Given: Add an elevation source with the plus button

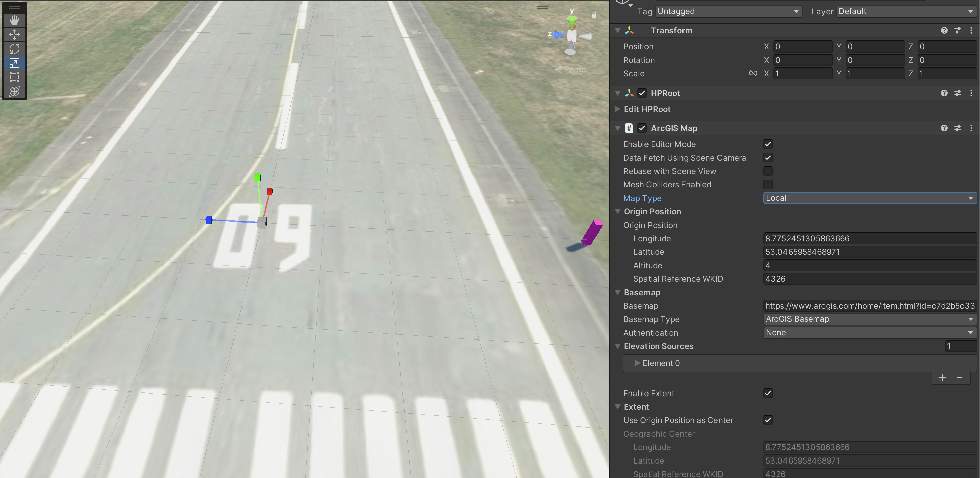Looking at the screenshot, I should point(942,378).
